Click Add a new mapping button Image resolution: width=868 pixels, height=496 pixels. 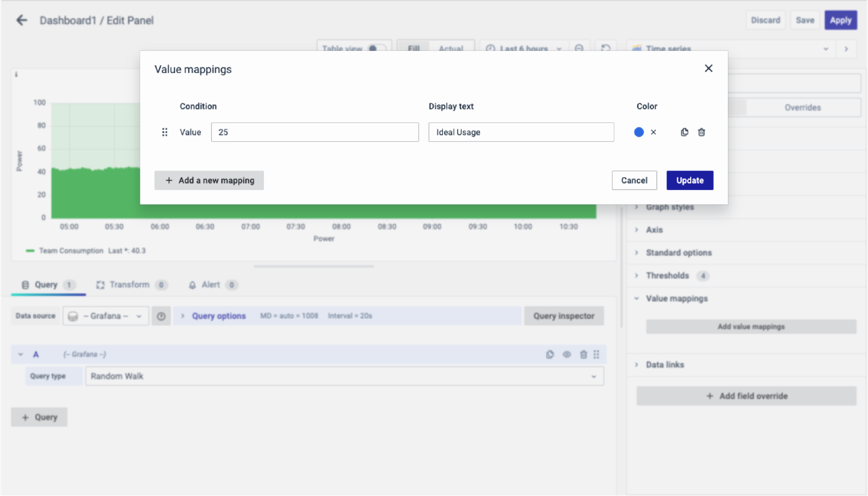[x=209, y=180]
